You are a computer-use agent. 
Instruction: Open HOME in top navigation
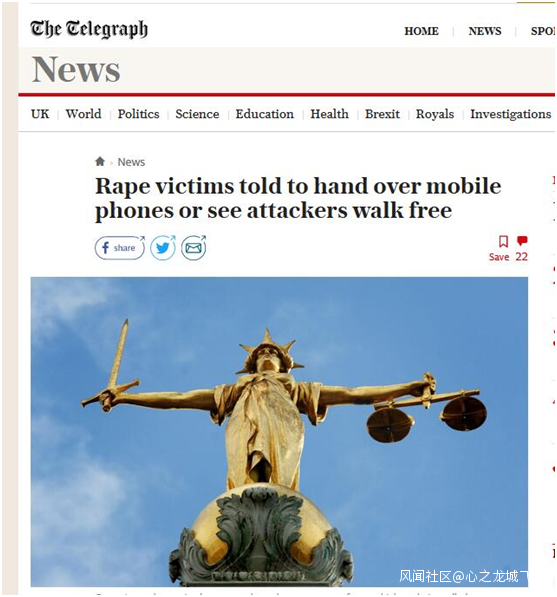[421, 31]
